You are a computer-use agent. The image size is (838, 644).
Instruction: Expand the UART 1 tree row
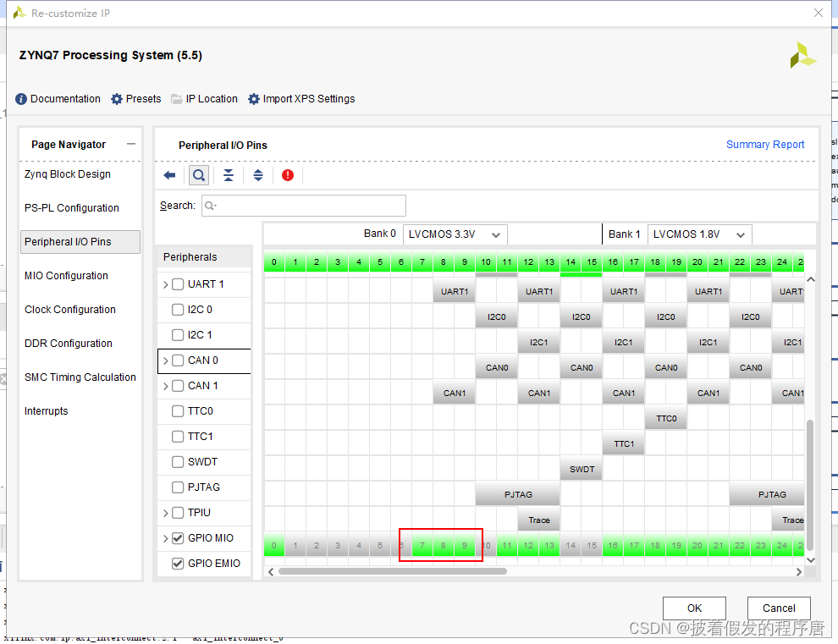pyautogui.click(x=166, y=285)
